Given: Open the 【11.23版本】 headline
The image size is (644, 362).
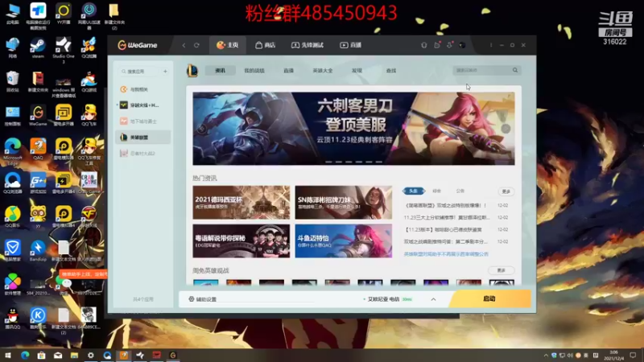Looking at the screenshot, I should click(x=443, y=229).
